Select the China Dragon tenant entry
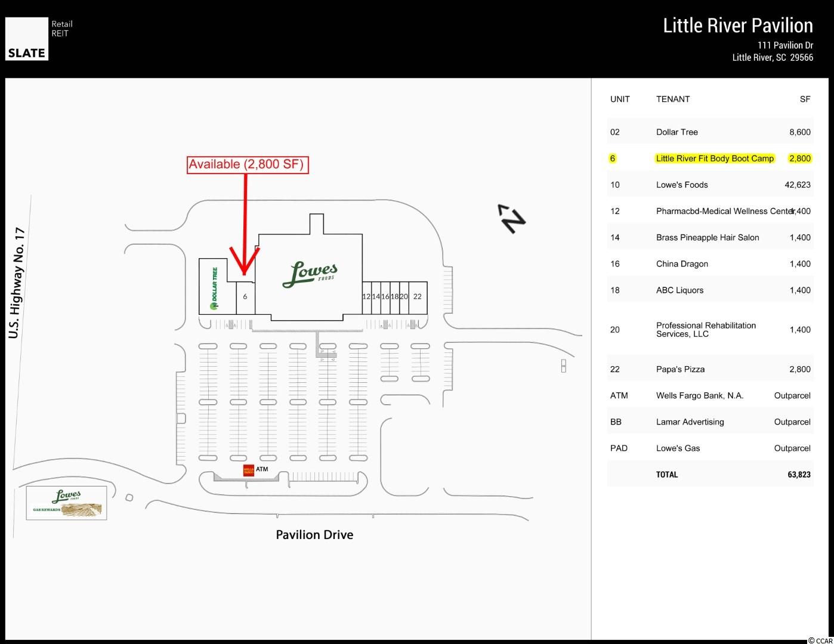Screen dimensions: 834x644 (682, 264)
